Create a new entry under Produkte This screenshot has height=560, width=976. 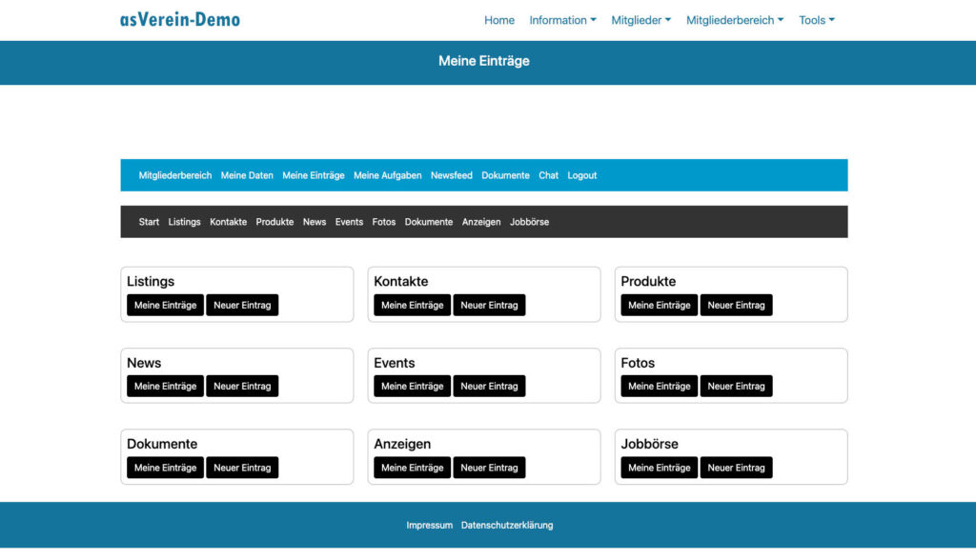point(736,305)
